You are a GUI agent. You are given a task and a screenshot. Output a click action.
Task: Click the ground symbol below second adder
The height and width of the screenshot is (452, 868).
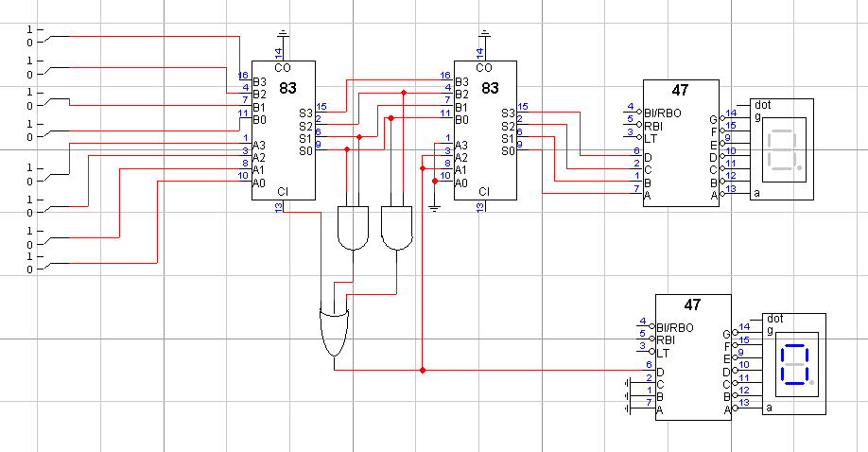coord(435,208)
